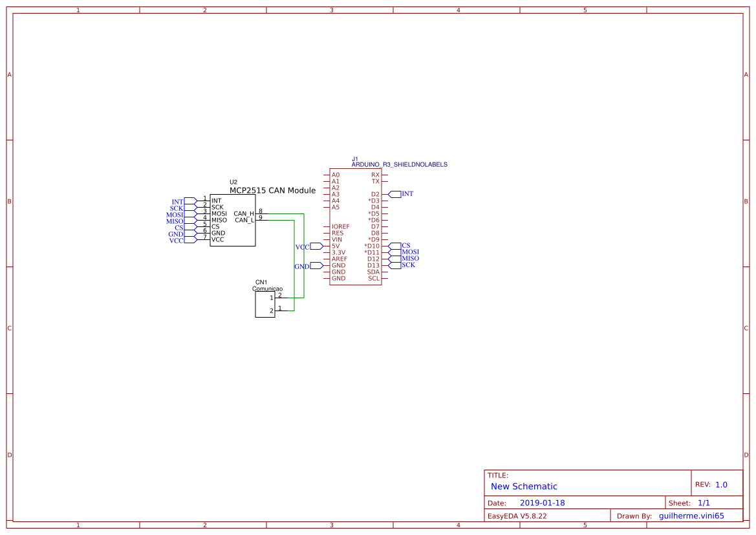Viewport: 756px width, 535px height.
Task: Select the GND net flag on U2 pin 6
Action: tap(175, 234)
